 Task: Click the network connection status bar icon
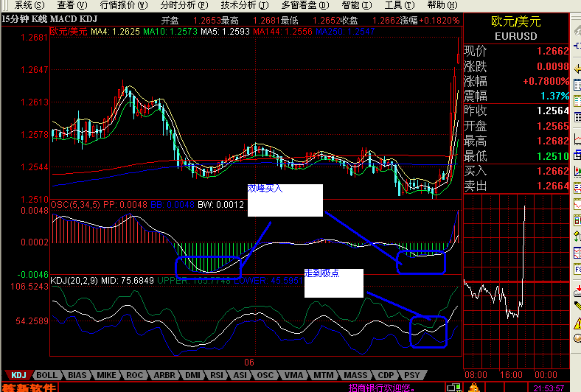[x=453, y=388]
